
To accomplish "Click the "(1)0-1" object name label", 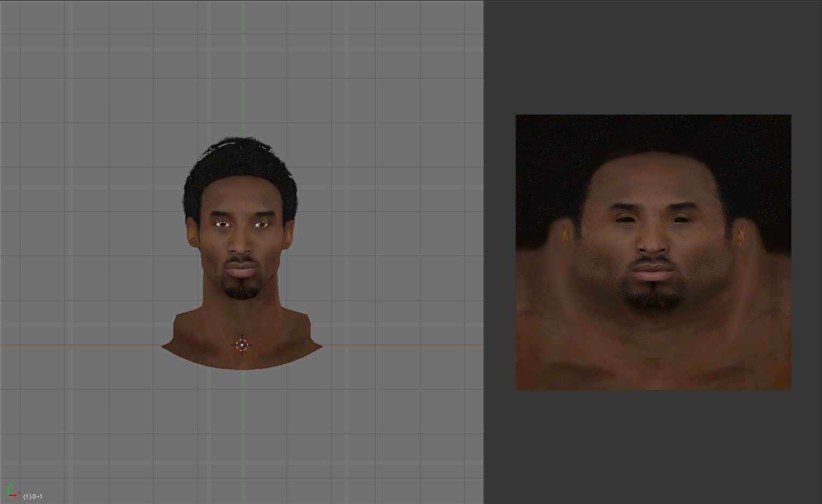I will tap(33, 496).
